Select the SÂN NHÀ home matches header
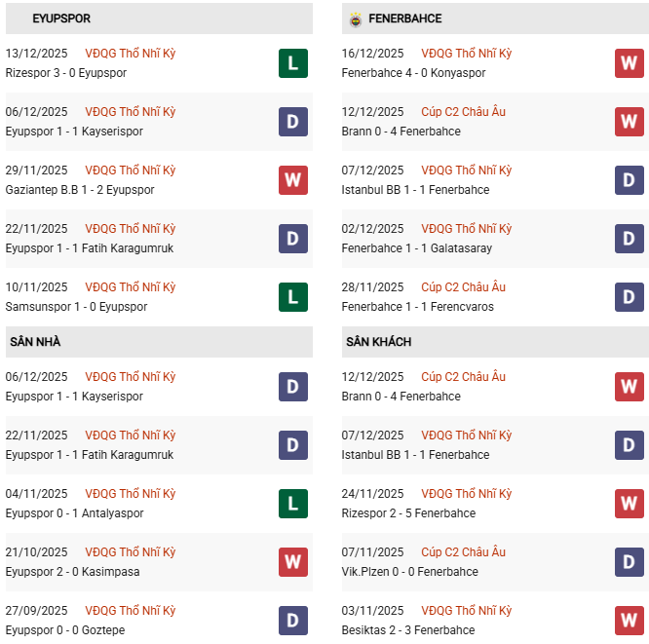This screenshot has width=649, height=644. (36, 342)
